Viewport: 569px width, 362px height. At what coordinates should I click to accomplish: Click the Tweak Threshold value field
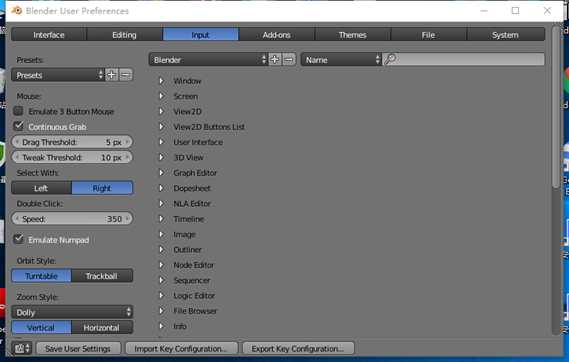click(72, 157)
